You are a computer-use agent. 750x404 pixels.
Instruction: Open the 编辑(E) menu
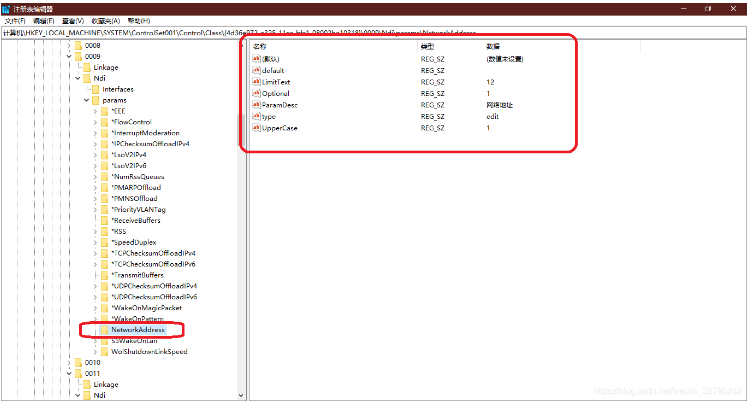point(44,21)
